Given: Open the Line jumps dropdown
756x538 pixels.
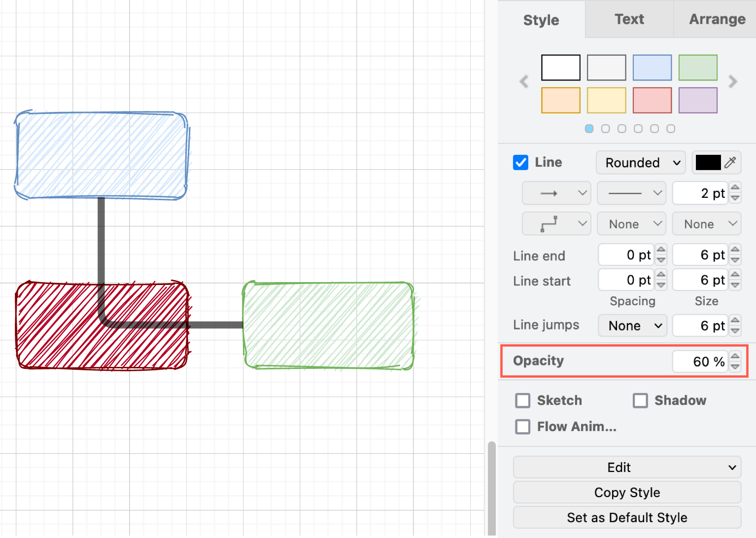Looking at the screenshot, I should click(632, 325).
